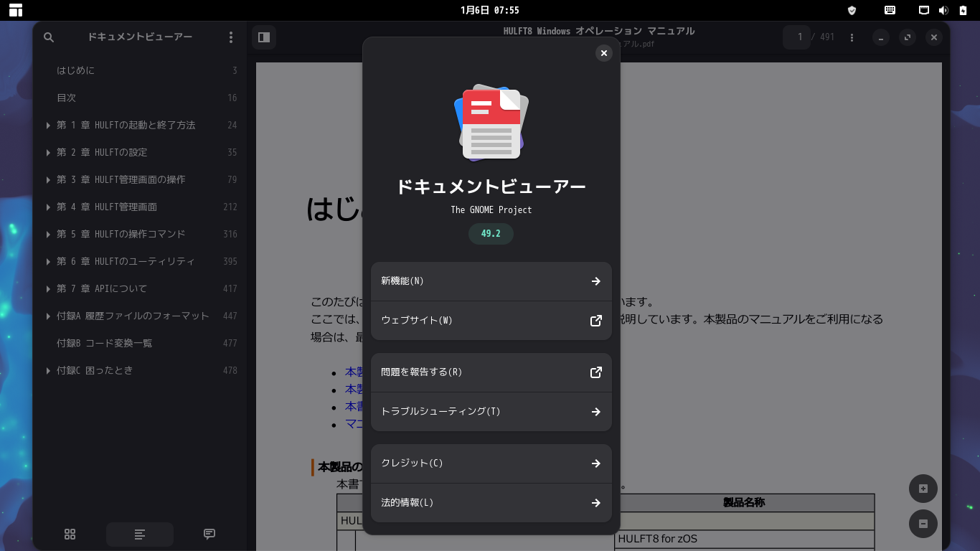Click the security shield tray icon

click(852, 10)
